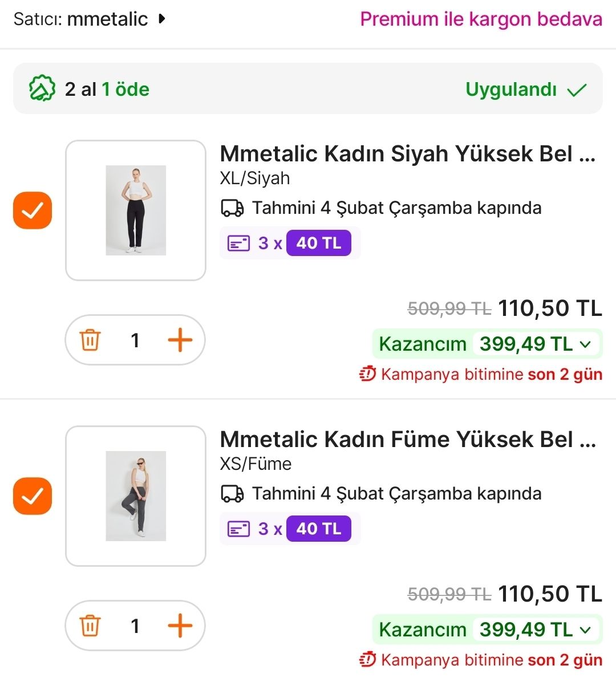
Task: Open Mmetalic Kadın Siyah Yüksek Bel product title
Action: [x=407, y=154]
